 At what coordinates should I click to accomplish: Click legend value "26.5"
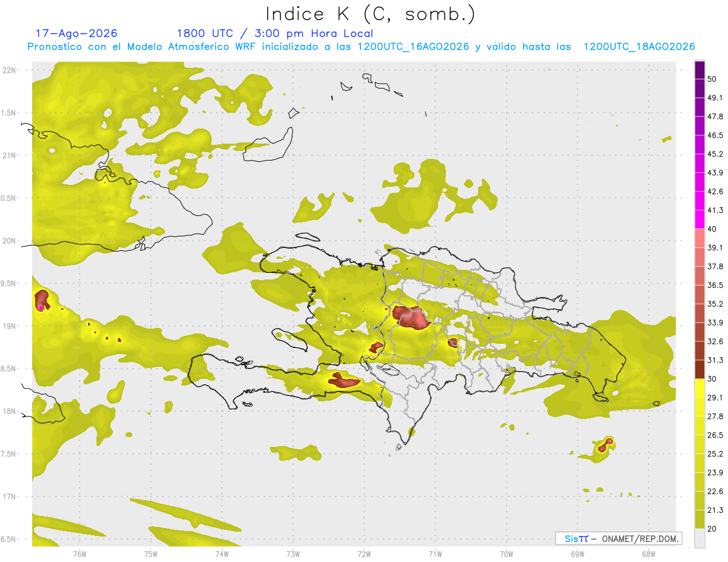715,435
